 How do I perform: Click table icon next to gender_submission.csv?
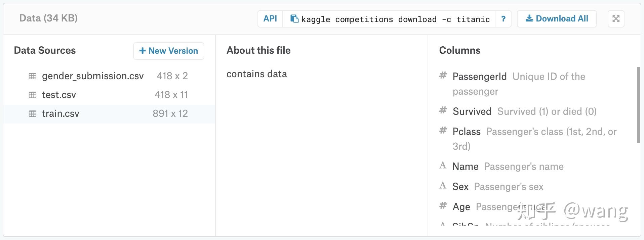coord(33,76)
